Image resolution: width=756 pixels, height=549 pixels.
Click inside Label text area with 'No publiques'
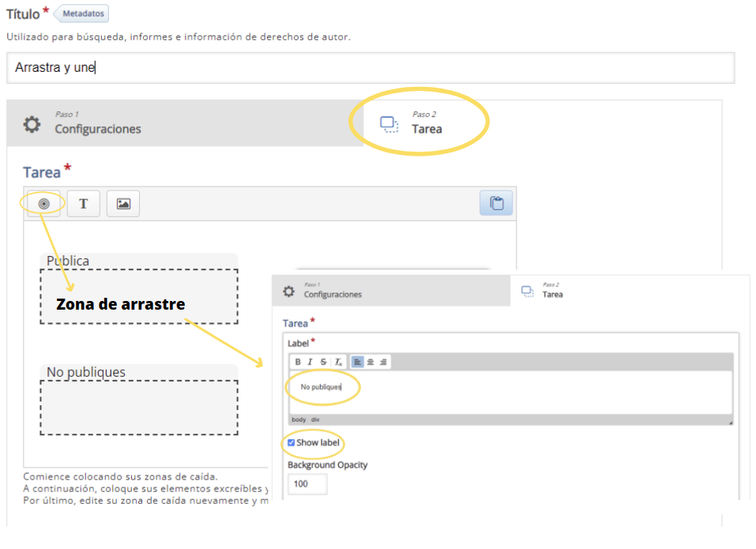tap(510, 393)
